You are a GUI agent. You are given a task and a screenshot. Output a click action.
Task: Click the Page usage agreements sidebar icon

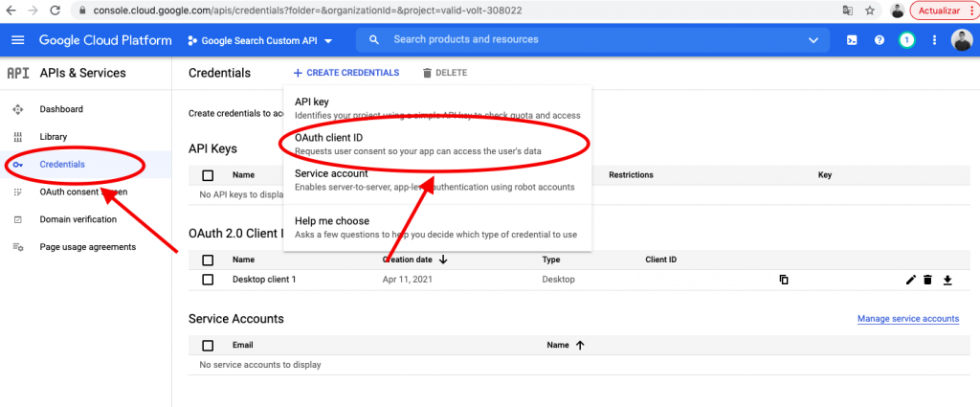17,247
